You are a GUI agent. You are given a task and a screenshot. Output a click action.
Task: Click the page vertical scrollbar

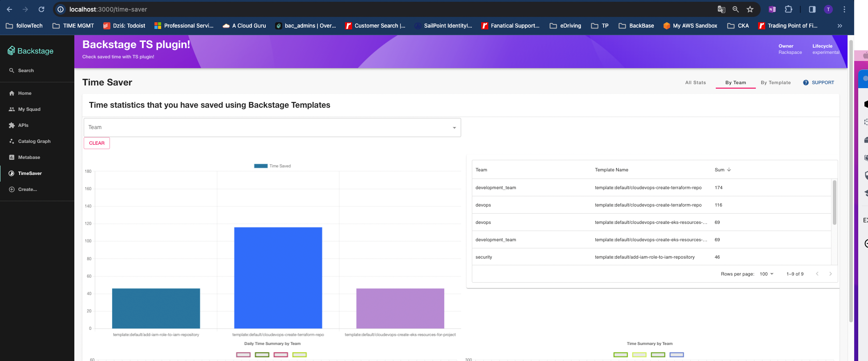coord(851,181)
